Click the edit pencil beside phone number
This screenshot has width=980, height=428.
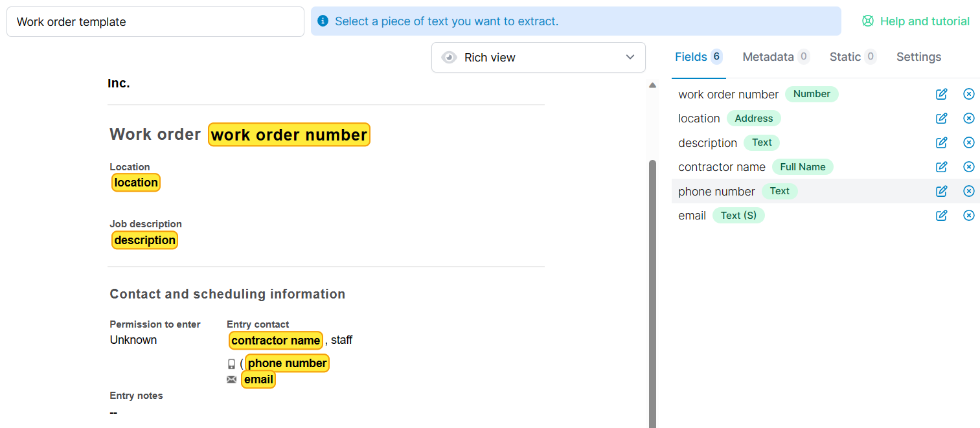coord(941,191)
